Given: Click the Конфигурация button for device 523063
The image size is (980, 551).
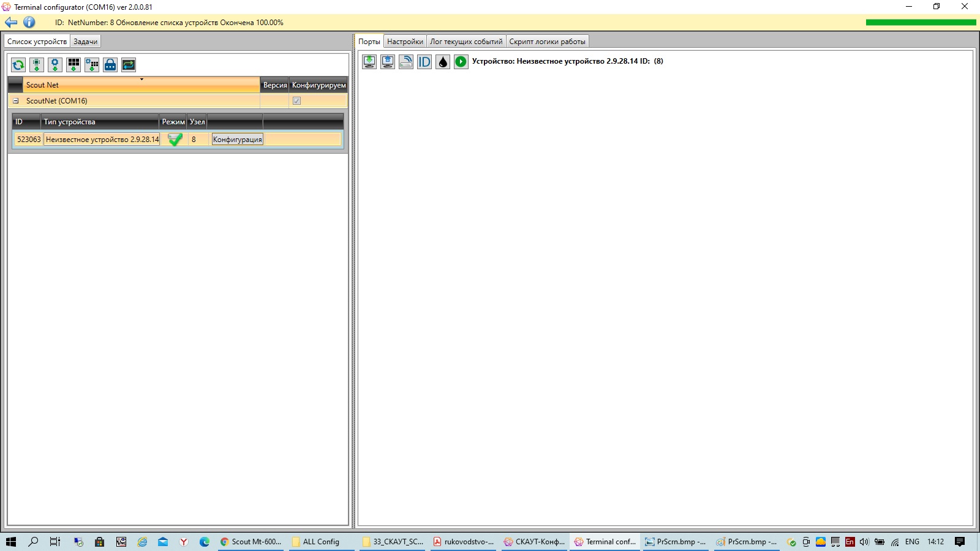Looking at the screenshot, I should tap(237, 140).
